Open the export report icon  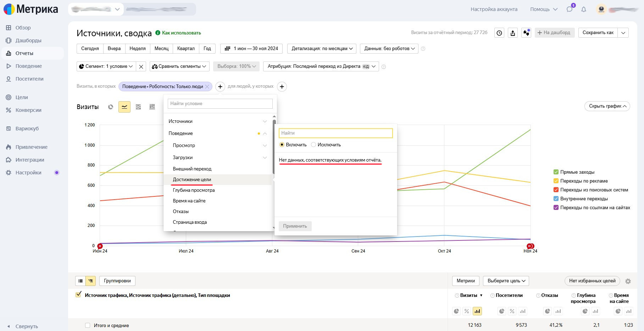pyautogui.click(x=513, y=33)
